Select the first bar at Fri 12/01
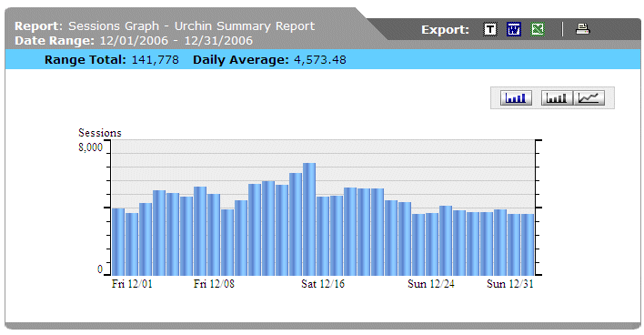This screenshot has height=335, width=644. coord(118,242)
